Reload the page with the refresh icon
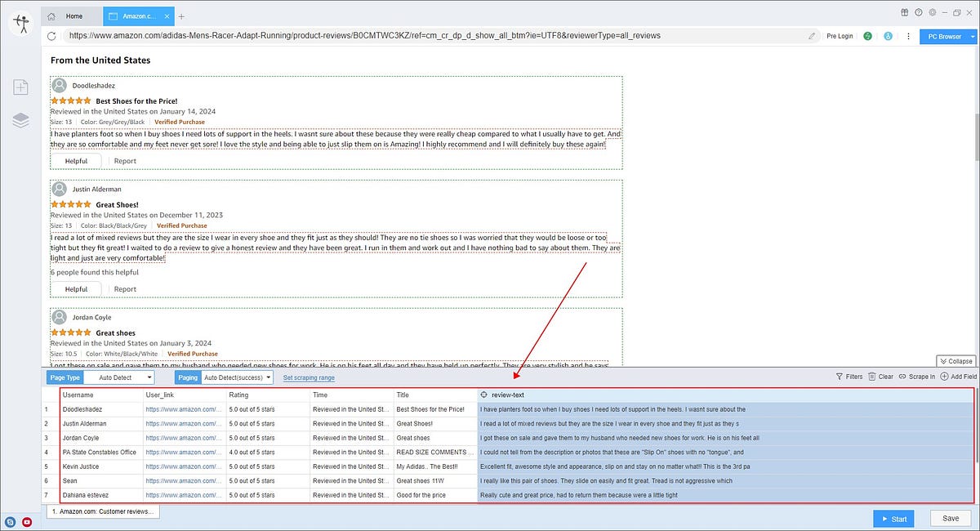This screenshot has width=980, height=531. [51, 36]
